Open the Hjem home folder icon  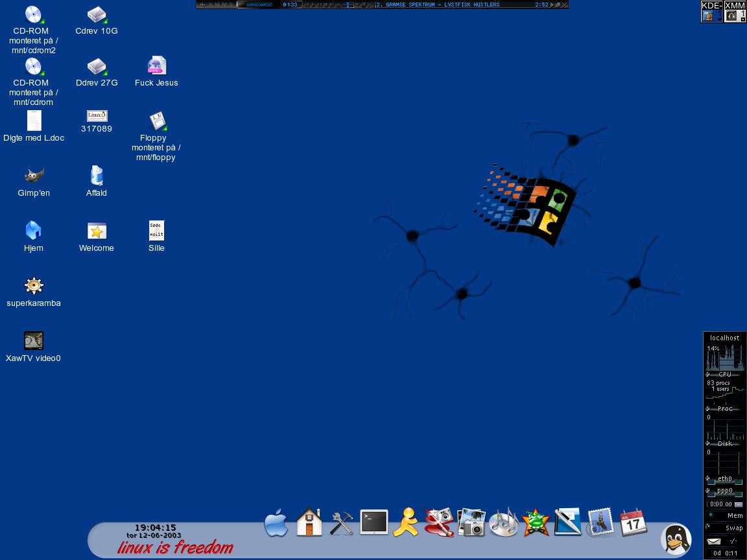click(33, 230)
